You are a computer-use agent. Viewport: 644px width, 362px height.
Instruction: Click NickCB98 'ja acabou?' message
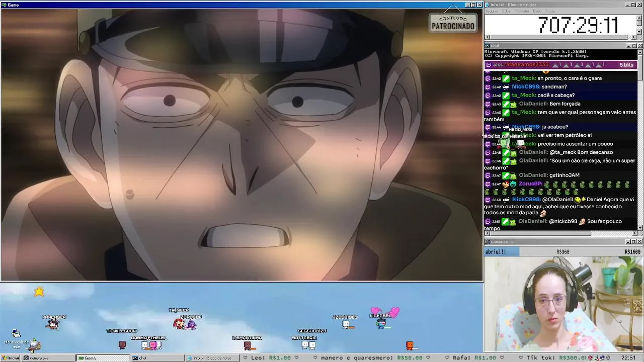[555, 127]
